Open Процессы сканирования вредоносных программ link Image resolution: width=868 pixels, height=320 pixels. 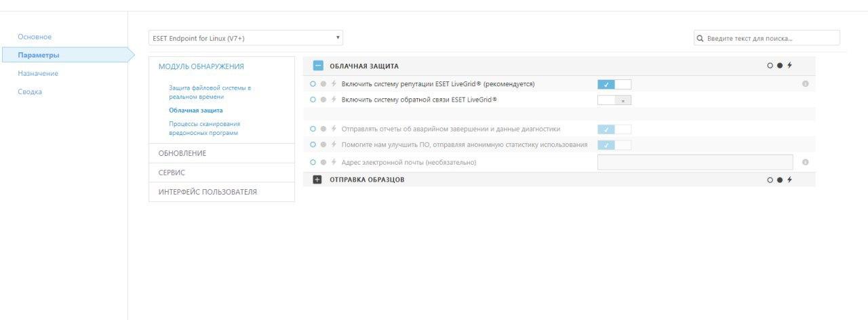point(205,128)
